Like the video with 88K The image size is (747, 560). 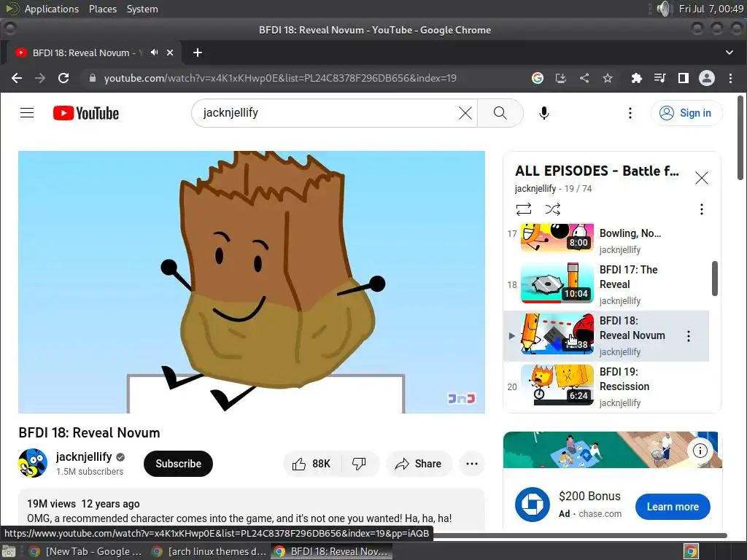pos(312,463)
